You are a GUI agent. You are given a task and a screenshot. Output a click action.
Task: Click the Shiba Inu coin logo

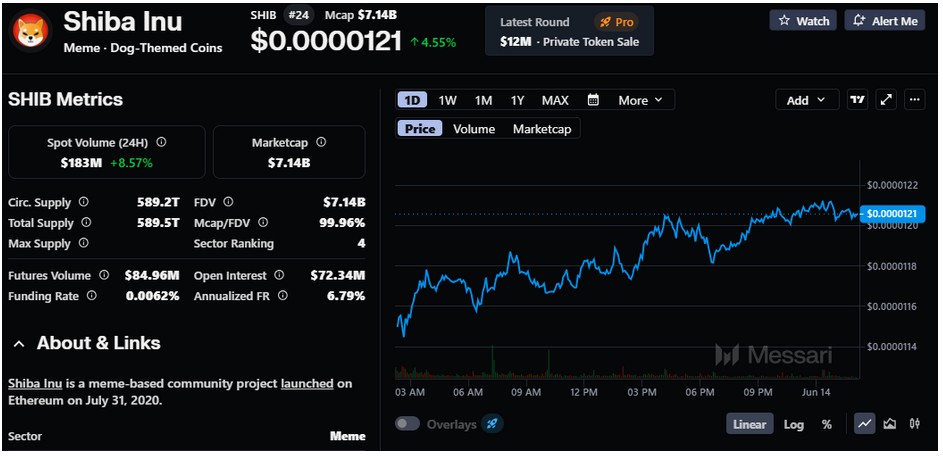30,31
